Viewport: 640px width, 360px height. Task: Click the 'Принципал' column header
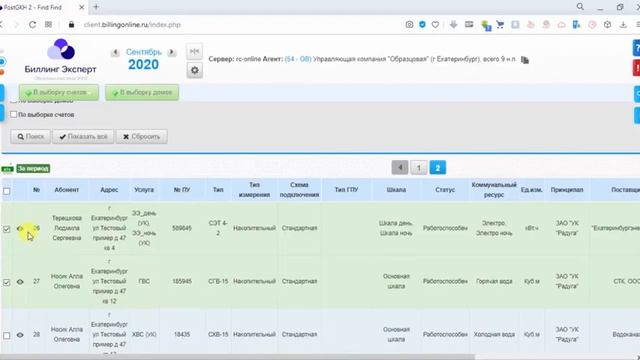point(567,190)
